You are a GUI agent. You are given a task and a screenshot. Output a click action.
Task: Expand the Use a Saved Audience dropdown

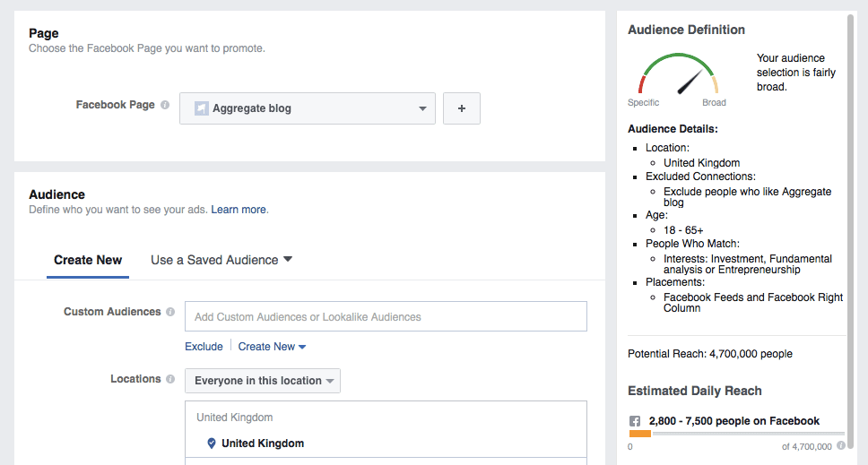(x=221, y=260)
